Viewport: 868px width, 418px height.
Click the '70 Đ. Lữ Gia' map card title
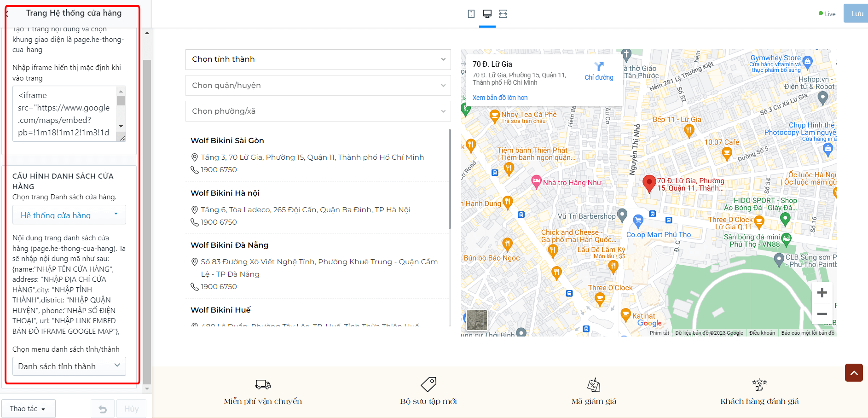(x=492, y=64)
